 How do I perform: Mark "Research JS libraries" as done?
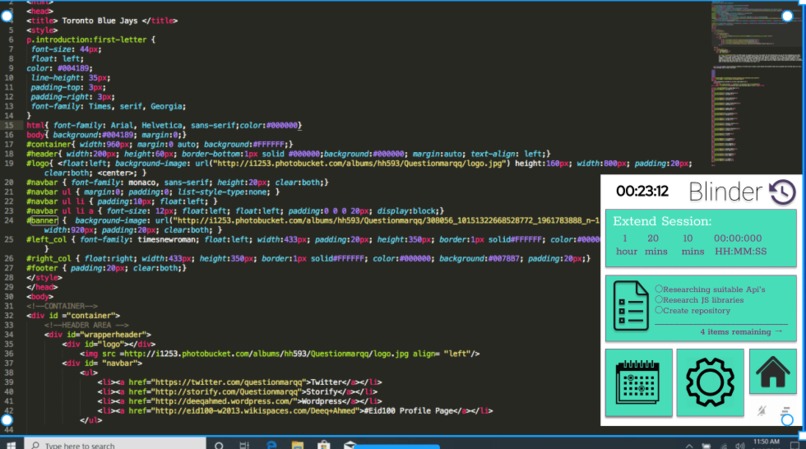click(x=658, y=299)
